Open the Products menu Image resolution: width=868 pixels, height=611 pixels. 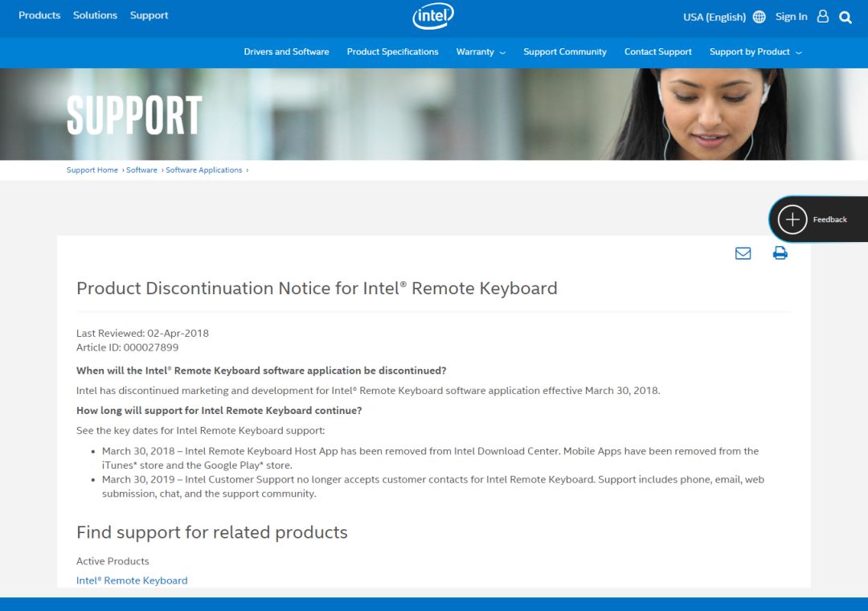[39, 15]
